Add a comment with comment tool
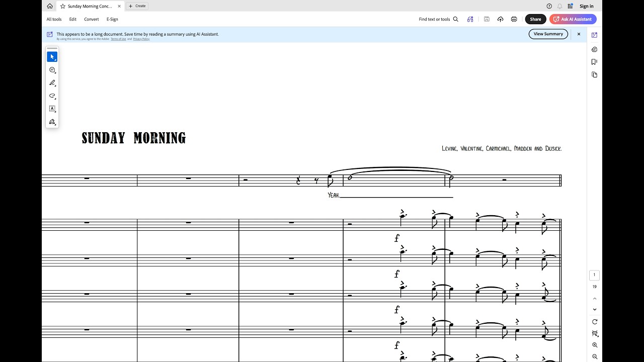The width and height of the screenshot is (644, 362). coord(52,70)
